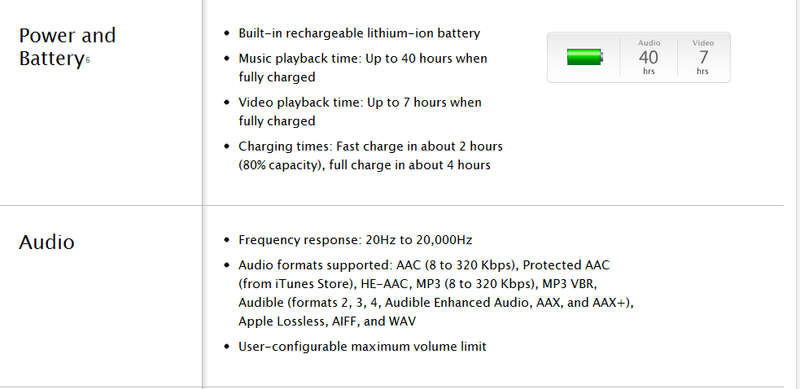The width and height of the screenshot is (800, 389).
Task: Click the Power and Battery heading
Action: (67, 47)
